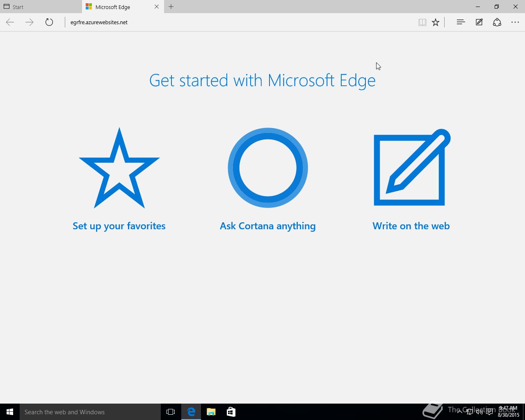Screen dimensions: 525x420
Task: Open the Write on the web link
Action: 411,226
